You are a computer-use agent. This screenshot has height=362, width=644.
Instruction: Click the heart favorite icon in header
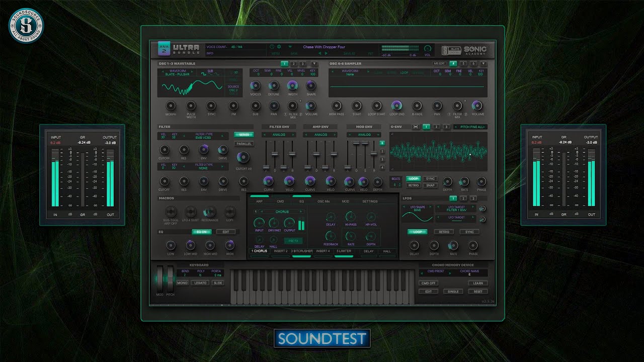coord(290,47)
